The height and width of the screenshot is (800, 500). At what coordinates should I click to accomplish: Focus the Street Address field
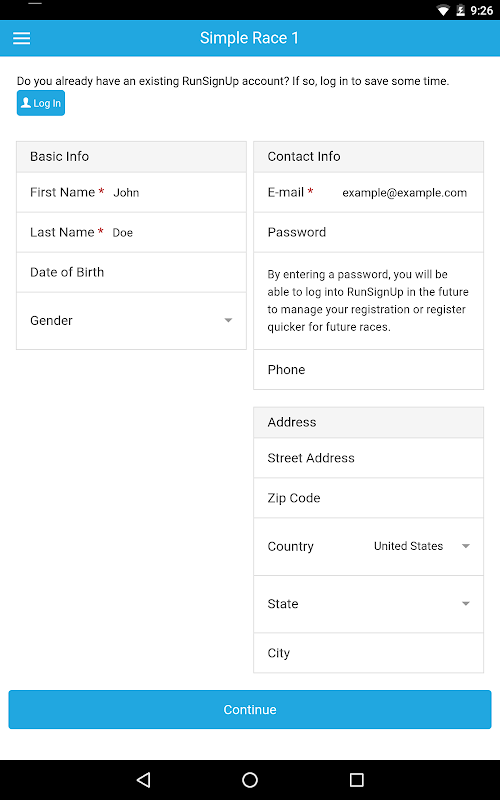tap(368, 458)
